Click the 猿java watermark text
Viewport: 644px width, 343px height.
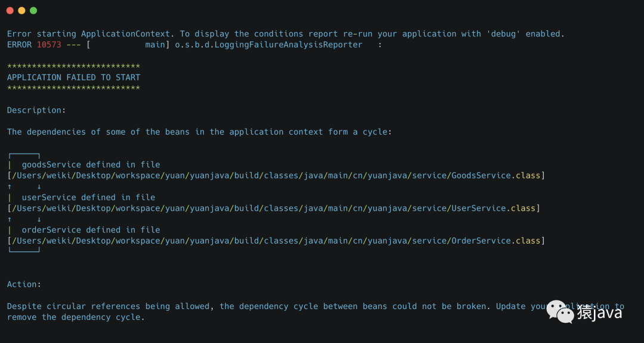pos(599,313)
